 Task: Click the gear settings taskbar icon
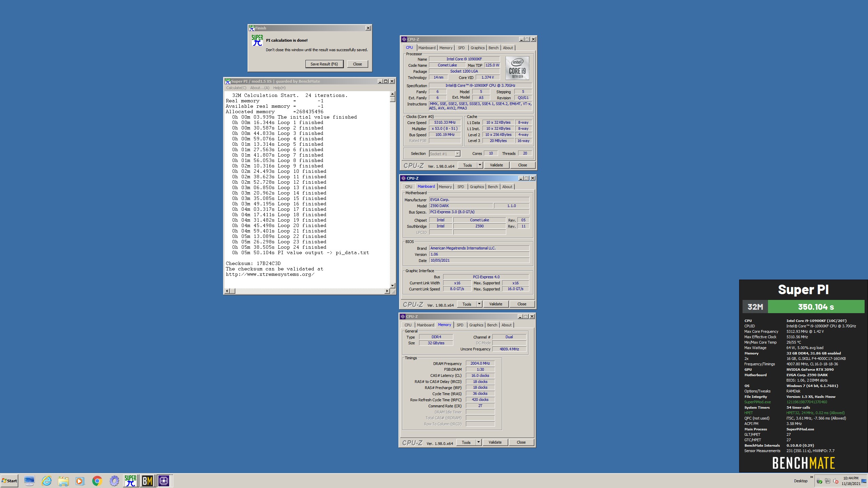coord(114,481)
